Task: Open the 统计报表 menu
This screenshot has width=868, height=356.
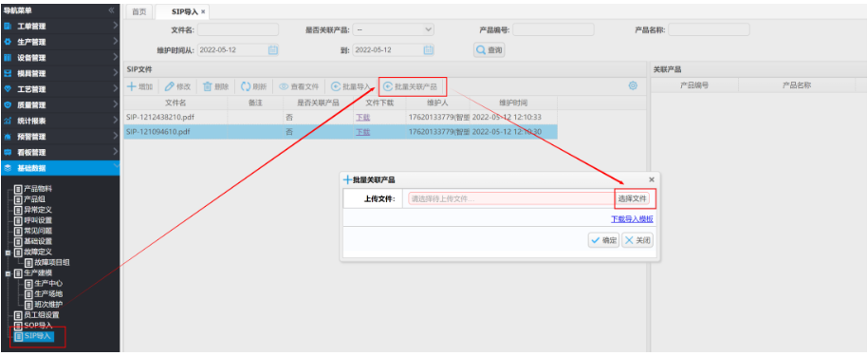Action: click(60, 121)
